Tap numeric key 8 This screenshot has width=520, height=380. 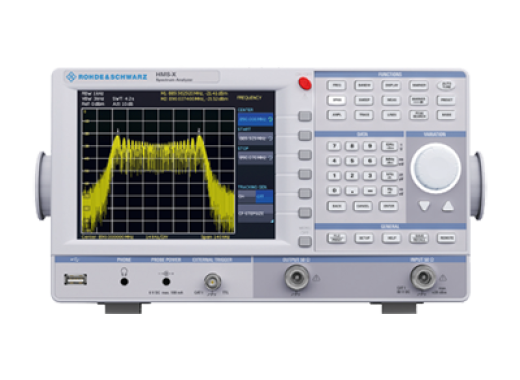point(352,146)
